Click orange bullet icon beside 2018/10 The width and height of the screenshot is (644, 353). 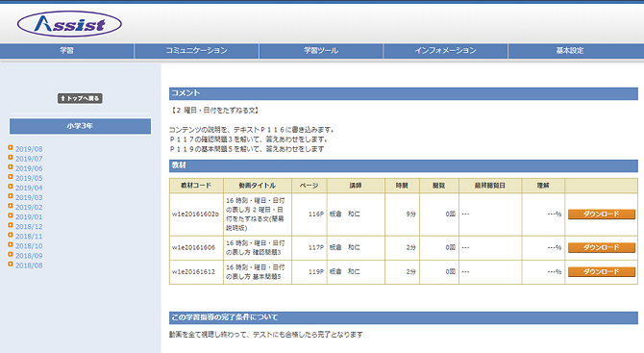click(11, 244)
